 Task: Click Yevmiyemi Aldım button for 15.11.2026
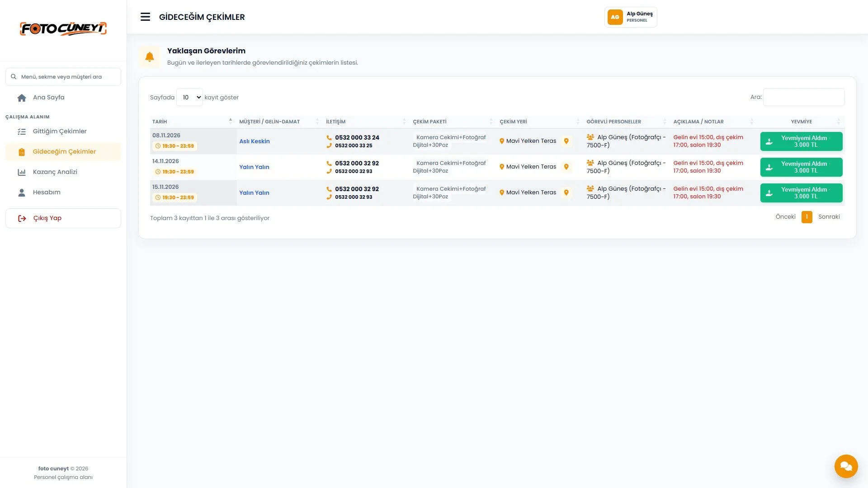point(801,193)
